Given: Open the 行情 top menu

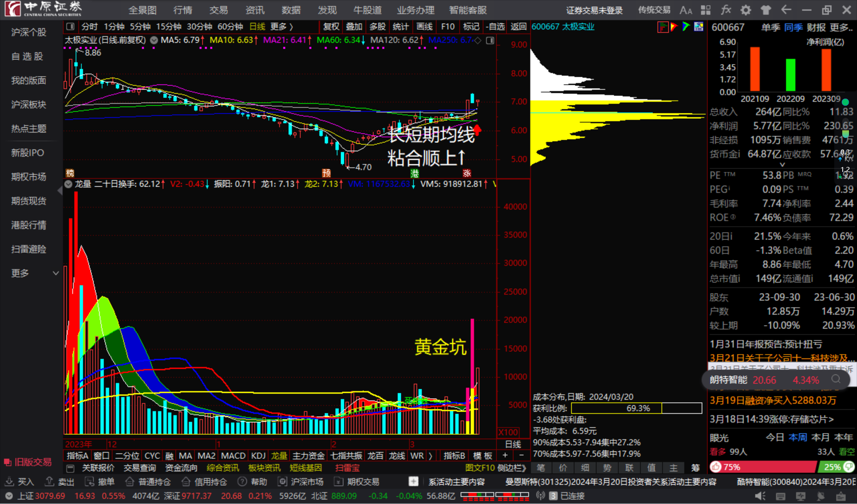Looking at the screenshot, I should pyautogui.click(x=182, y=10).
